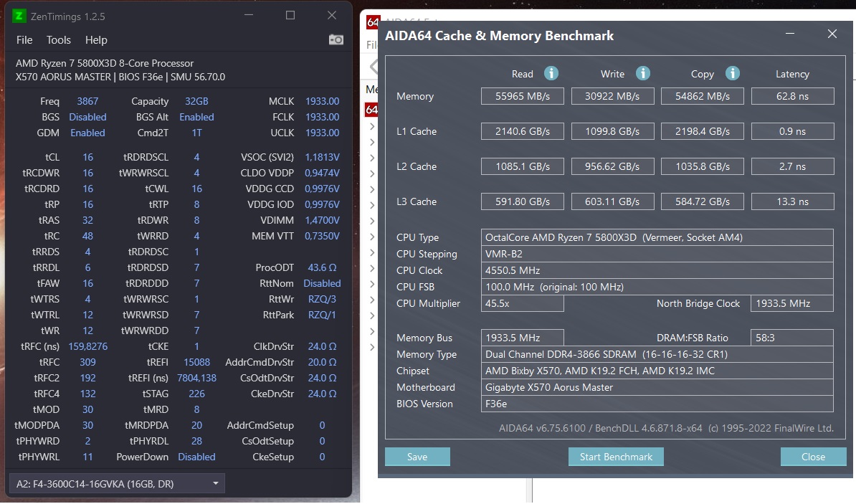This screenshot has width=856, height=504.
Task: Take screenshot with ZenTimings camera icon
Action: click(336, 40)
